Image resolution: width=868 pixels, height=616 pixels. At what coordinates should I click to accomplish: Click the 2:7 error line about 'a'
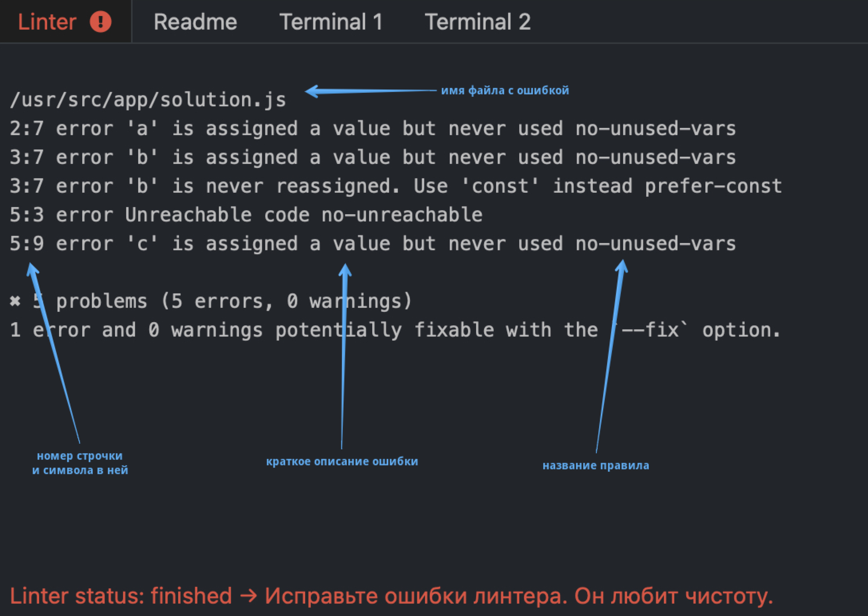point(371,129)
